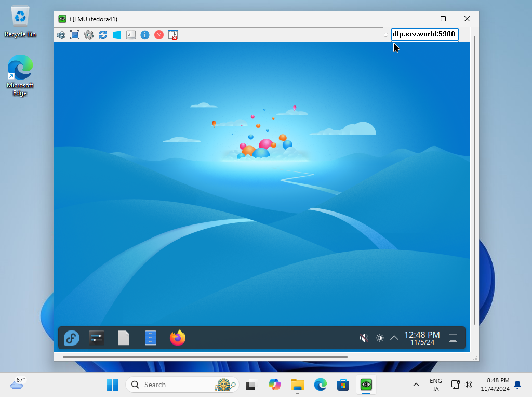This screenshot has width=532, height=397.
Task: Open connection options gear icon
Action: [x=89, y=35]
